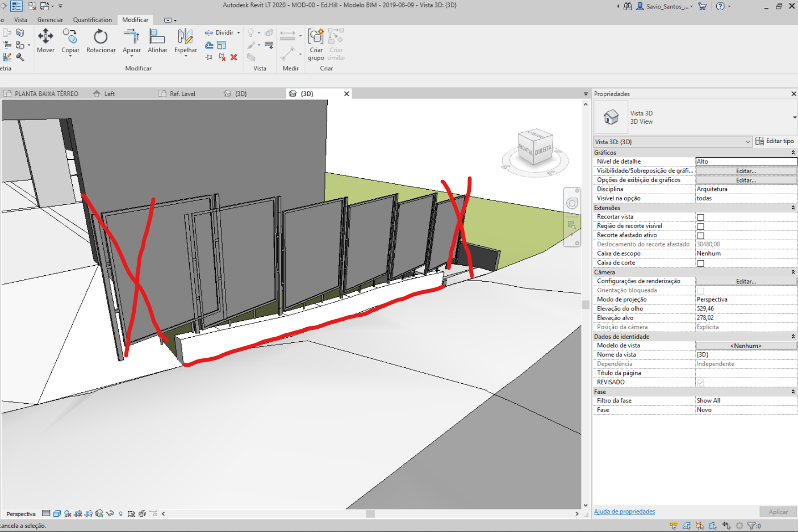Open the Ajuda de propriedades link

point(624,511)
